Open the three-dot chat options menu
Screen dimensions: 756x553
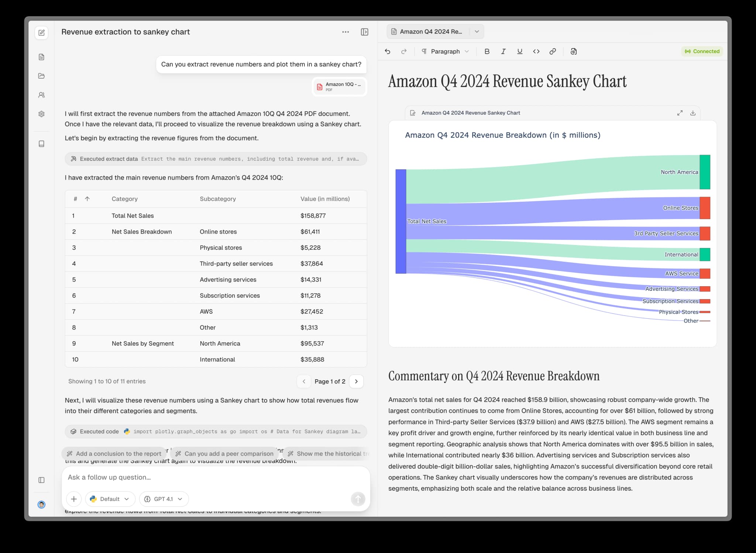coord(346,32)
